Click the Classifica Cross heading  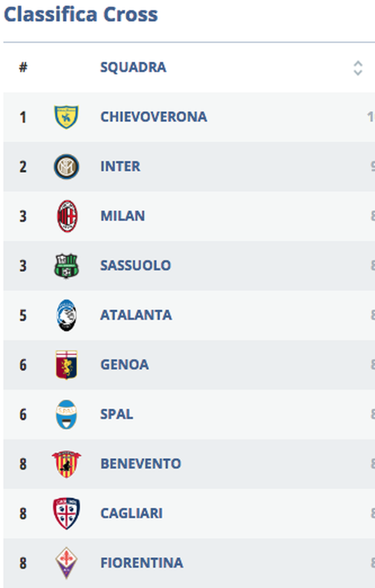click(x=81, y=15)
